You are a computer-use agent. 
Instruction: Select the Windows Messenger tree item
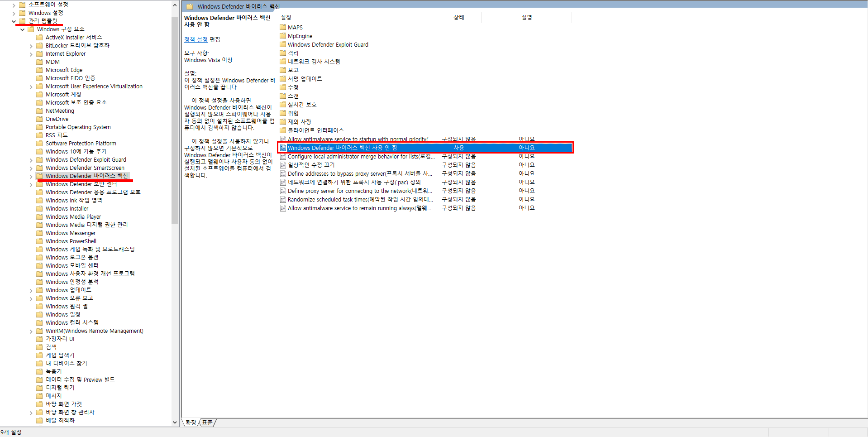(x=70, y=233)
